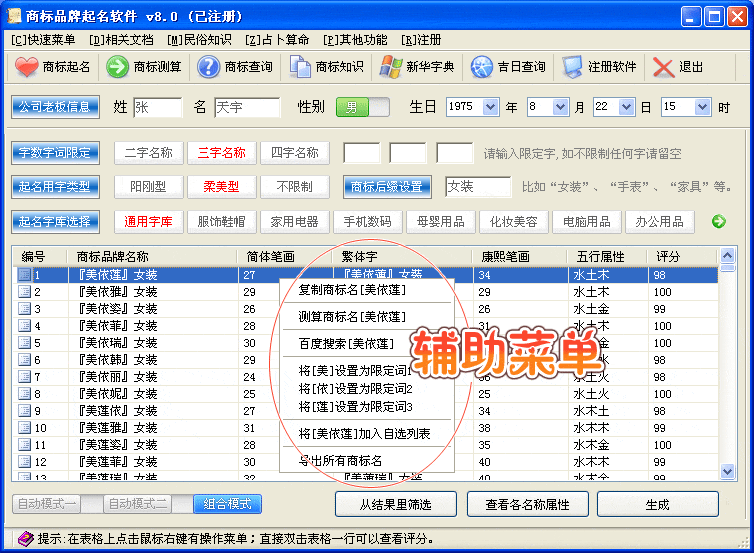
Task: Click the row icon for entry 11
Action: click(25, 444)
